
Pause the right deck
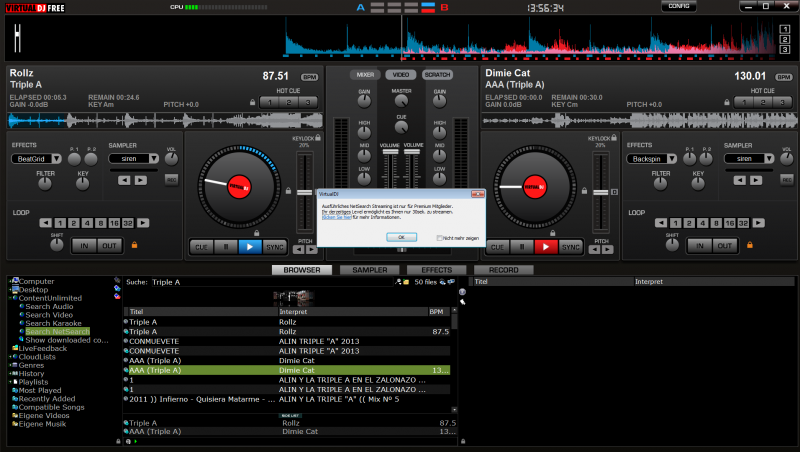[521, 247]
